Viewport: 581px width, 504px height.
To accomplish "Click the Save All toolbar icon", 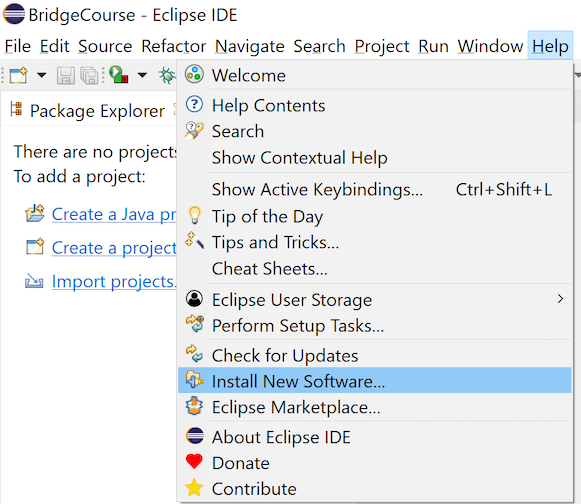I will click(x=89, y=75).
